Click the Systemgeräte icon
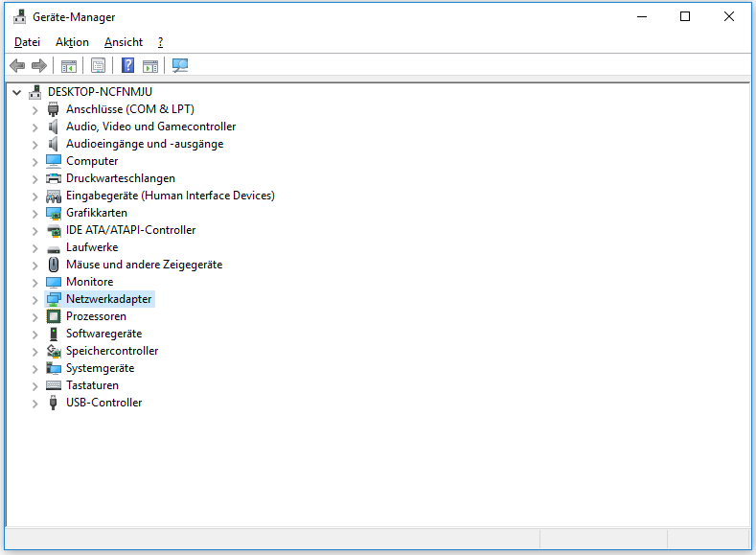 (54, 368)
